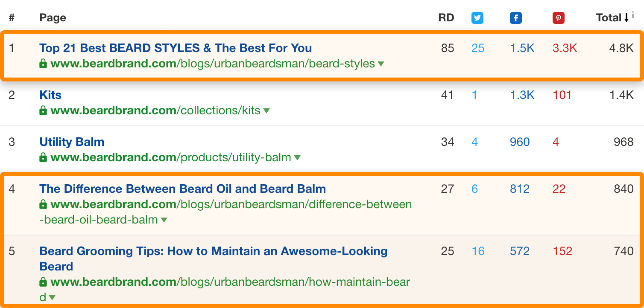Expand the dropdown caret on the kits URL
644x308 pixels.
267,110
